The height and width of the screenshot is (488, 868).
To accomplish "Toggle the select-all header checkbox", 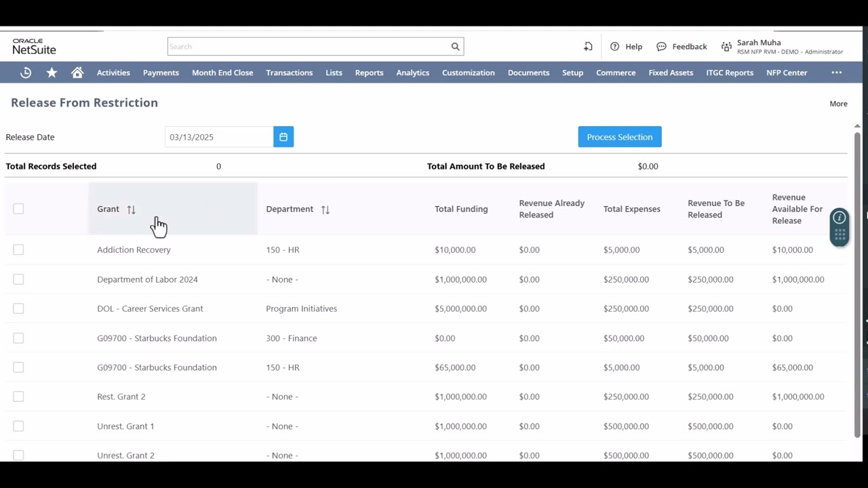I will pyautogui.click(x=18, y=209).
